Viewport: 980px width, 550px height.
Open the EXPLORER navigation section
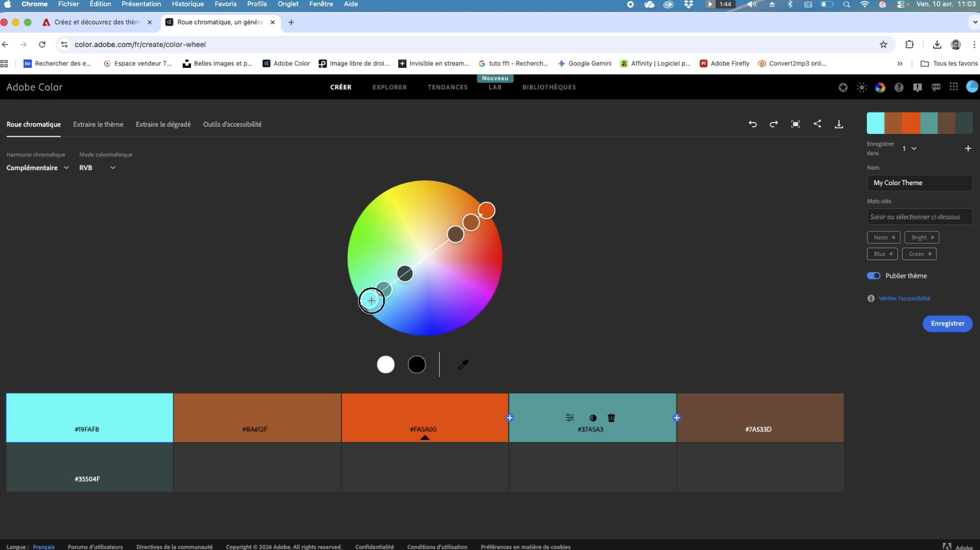click(389, 87)
